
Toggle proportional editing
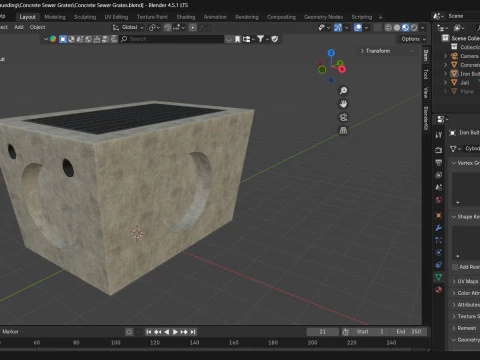pos(193,27)
